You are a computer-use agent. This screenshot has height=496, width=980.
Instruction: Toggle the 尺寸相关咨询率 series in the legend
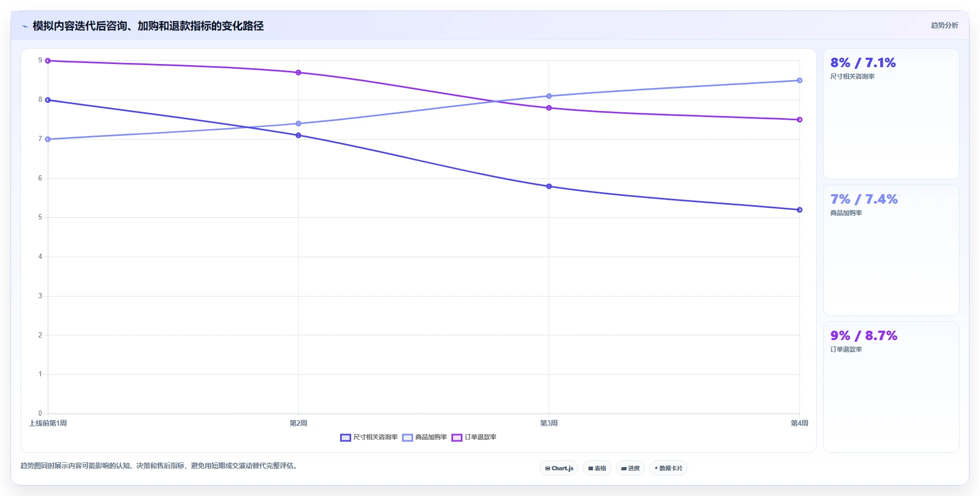(369, 437)
